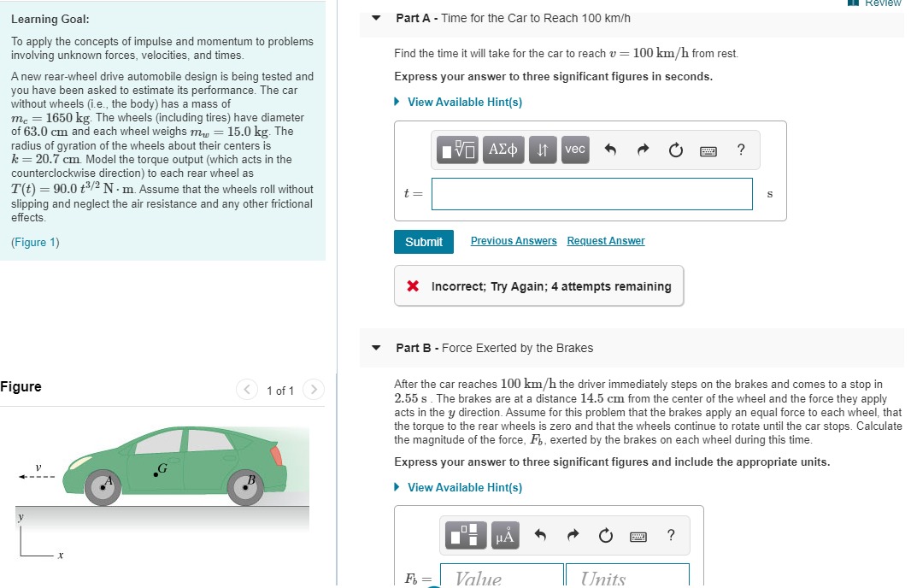This screenshot has width=911, height=588.
Task: Open the units template icon in Part B toolbar
Action: pyautogui.click(x=465, y=535)
